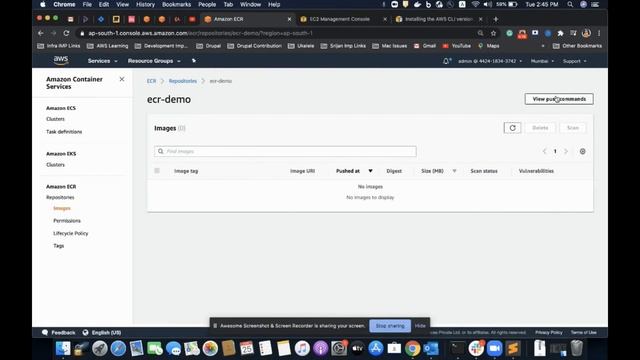
Task: Open a new Chrome tab with plus
Action: tap(496, 19)
